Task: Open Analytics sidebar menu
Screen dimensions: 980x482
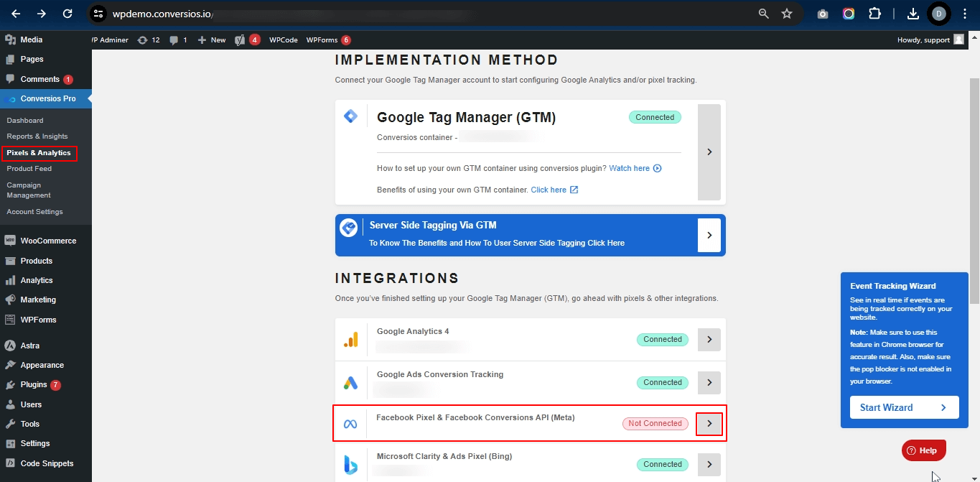Action: click(x=46, y=280)
